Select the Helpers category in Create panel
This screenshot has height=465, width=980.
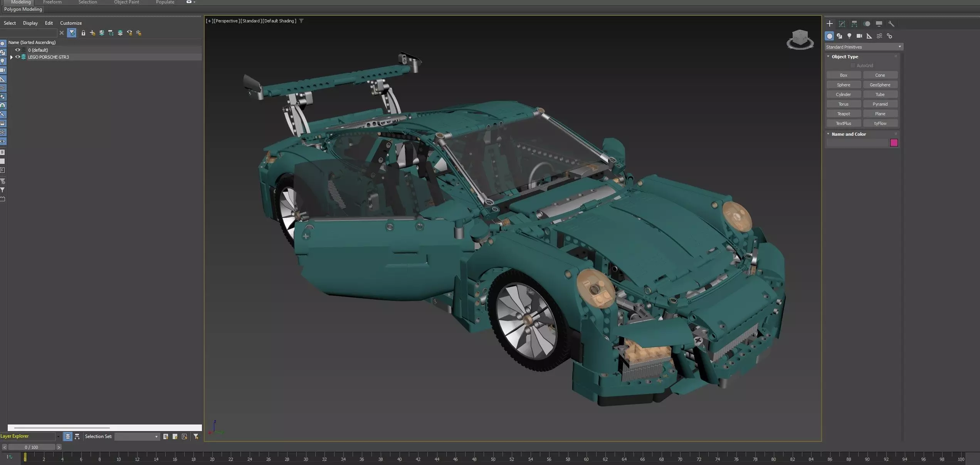(869, 36)
